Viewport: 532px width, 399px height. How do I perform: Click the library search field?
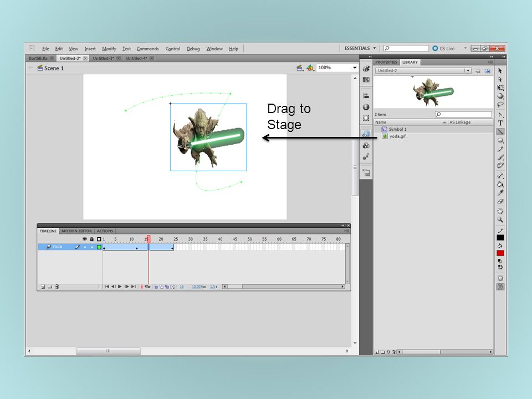click(463, 114)
